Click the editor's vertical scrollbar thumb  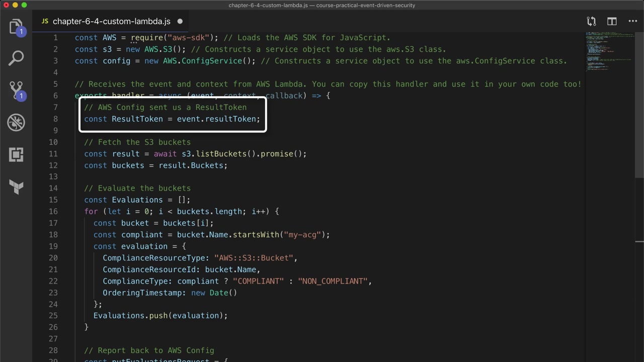click(x=639, y=106)
